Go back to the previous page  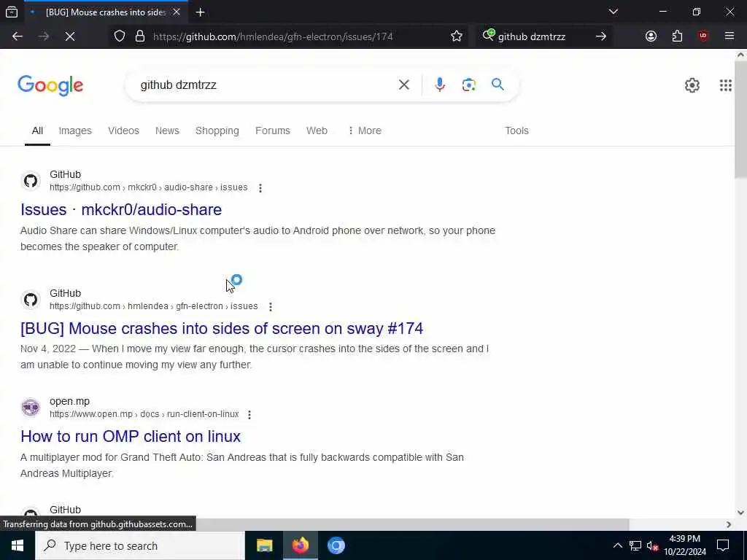click(18, 36)
